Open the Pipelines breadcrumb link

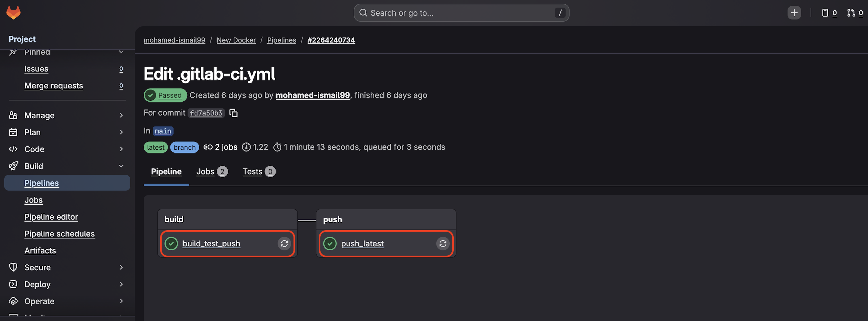[x=282, y=40]
